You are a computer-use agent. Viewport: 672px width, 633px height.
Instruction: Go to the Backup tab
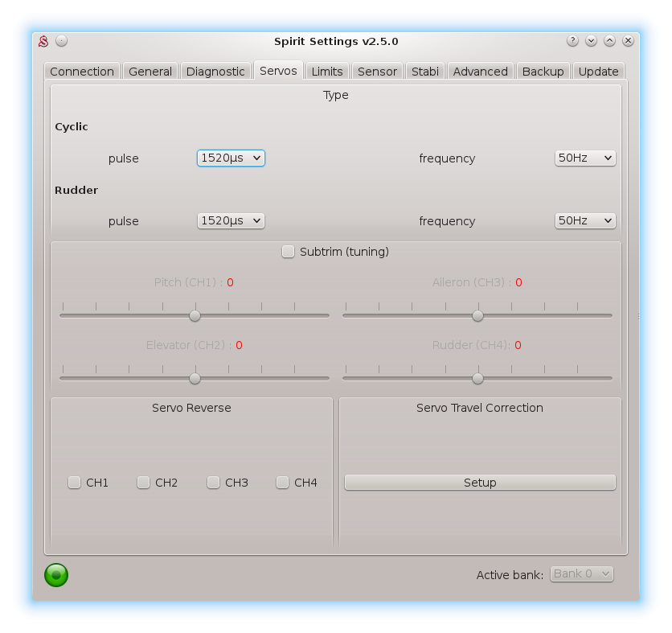[543, 72]
